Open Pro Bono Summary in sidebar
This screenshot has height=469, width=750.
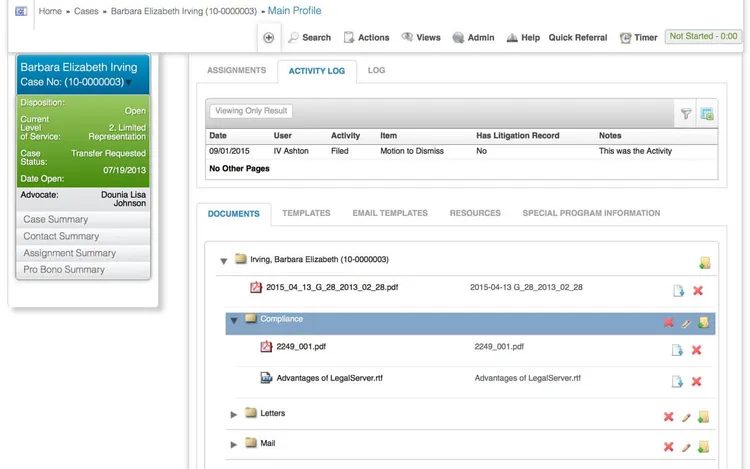(x=83, y=270)
